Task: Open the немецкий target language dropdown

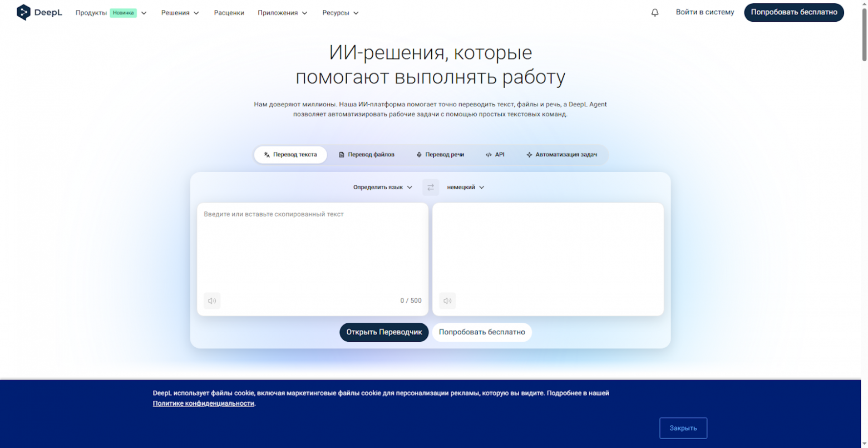Action: (x=465, y=188)
